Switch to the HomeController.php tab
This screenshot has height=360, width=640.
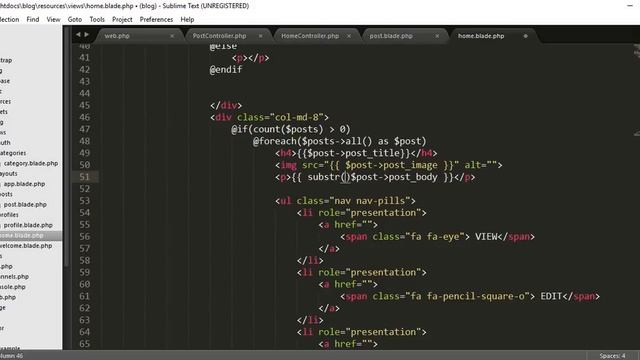click(x=310, y=36)
